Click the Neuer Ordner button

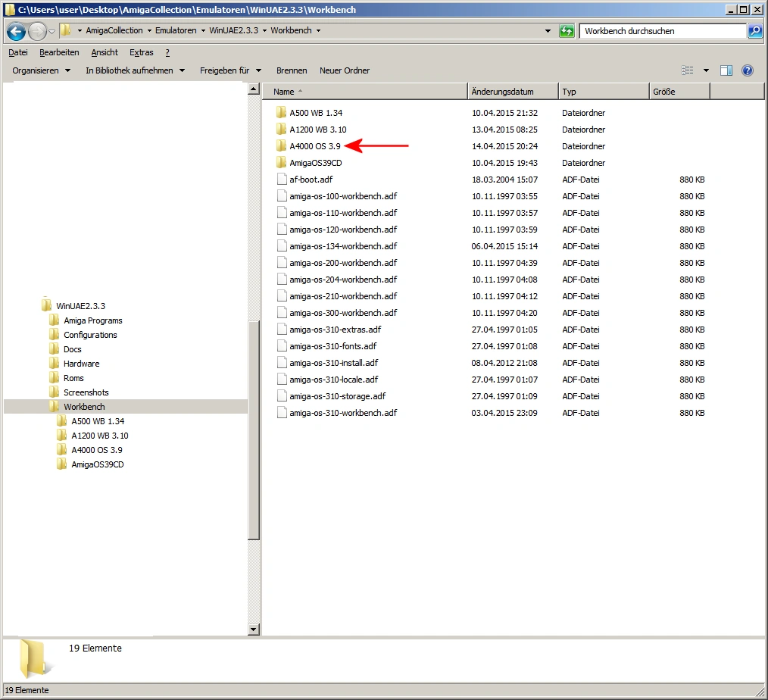(x=345, y=70)
